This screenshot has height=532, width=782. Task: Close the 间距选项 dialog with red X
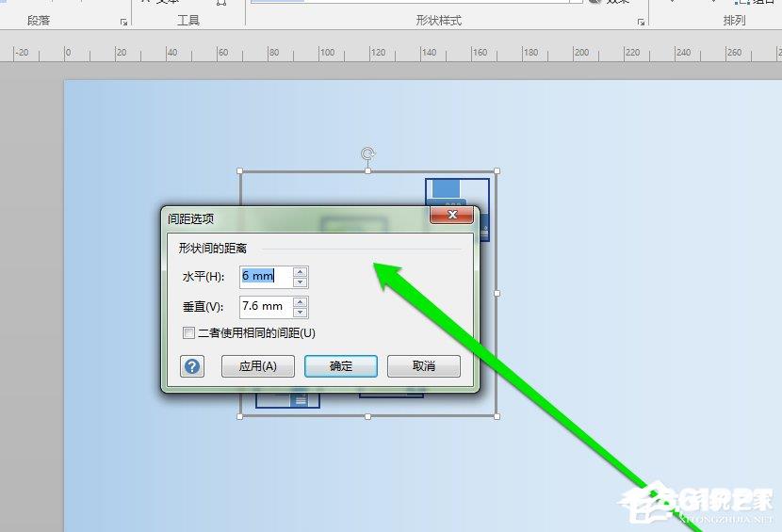click(452, 215)
